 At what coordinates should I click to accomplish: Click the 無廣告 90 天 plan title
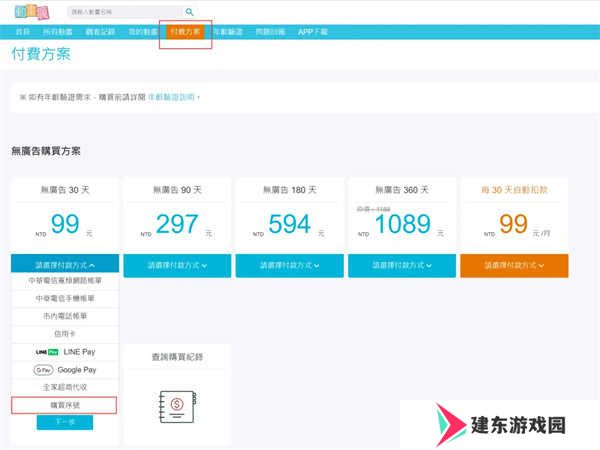point(177,190)
